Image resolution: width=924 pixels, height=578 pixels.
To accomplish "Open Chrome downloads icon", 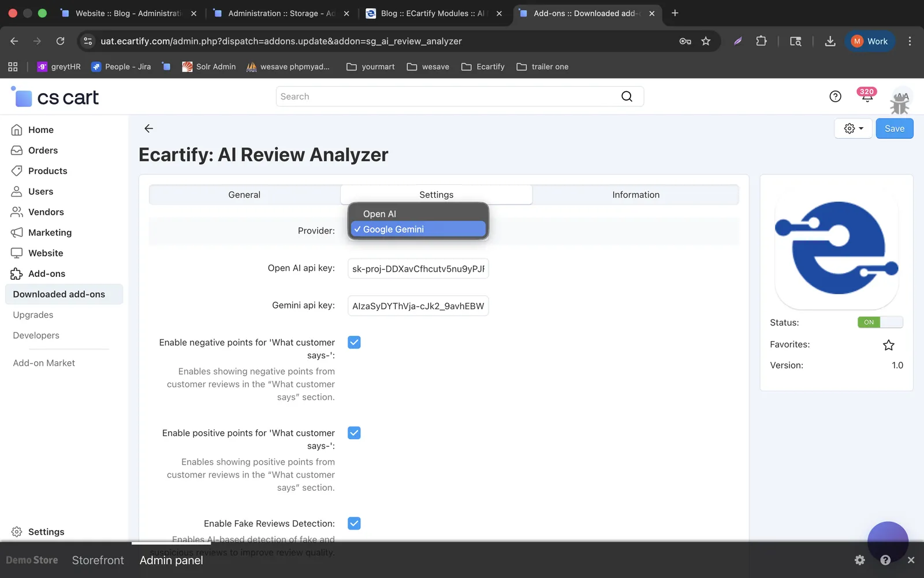I will [x=830, y=41].
